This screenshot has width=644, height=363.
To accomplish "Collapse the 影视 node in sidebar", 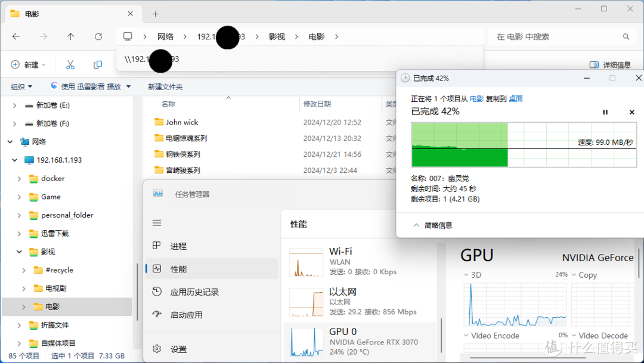I will [x=18, y=252].
